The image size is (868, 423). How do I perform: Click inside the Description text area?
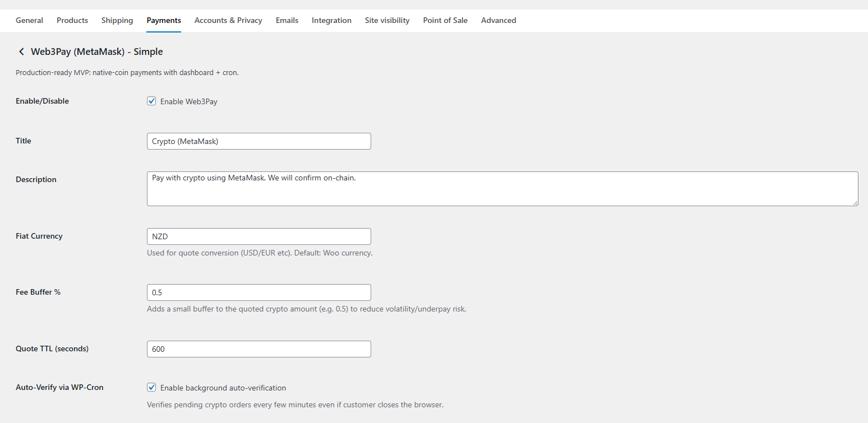(x=502, y=189)
